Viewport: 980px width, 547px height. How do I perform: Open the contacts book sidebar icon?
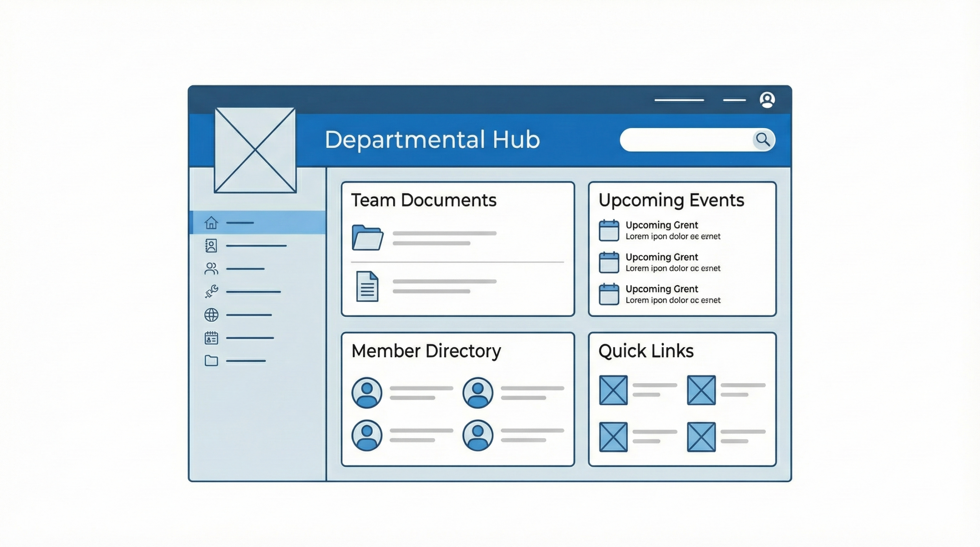211,246
